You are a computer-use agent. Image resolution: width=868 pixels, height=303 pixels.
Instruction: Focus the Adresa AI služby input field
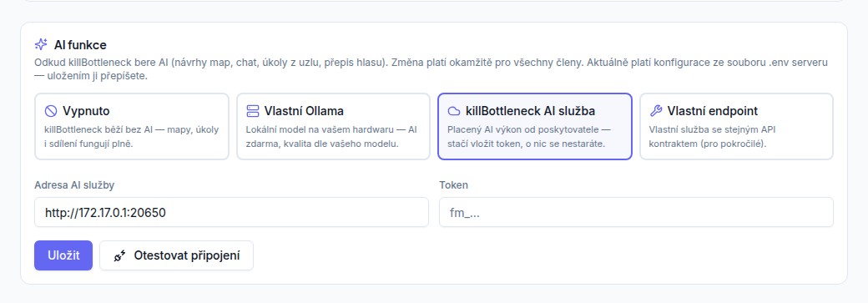click(x=231, y=212)
